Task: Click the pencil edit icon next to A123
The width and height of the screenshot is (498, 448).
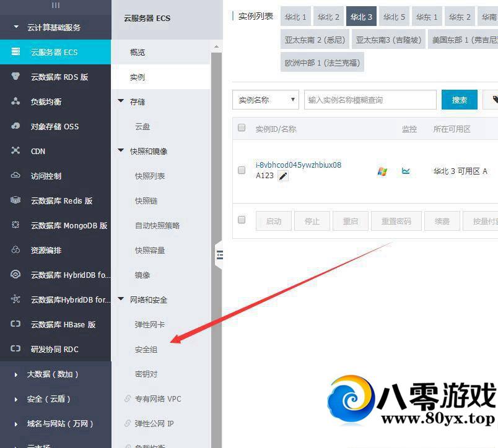Action: click(283, 176)
